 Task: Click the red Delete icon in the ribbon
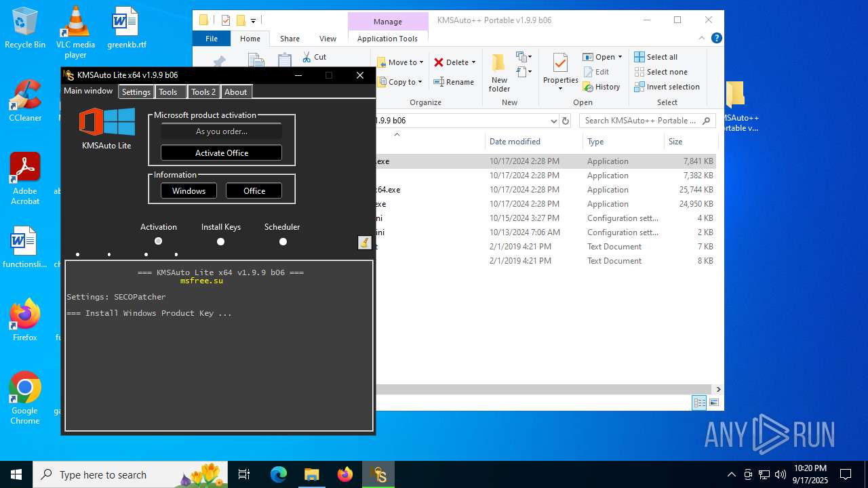439,62
